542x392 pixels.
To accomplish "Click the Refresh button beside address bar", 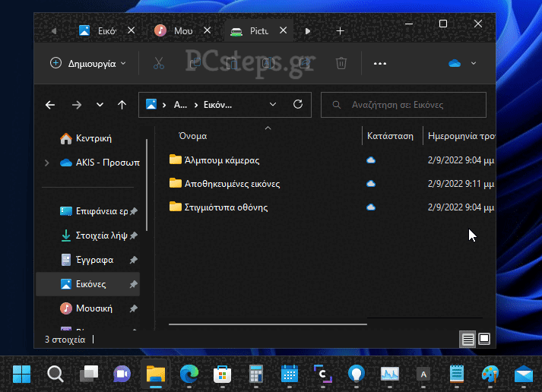I will [x=298, y=105].
